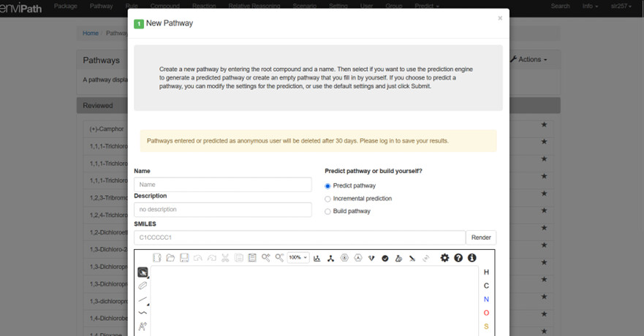Choose the Incremental prediction option
Image resolution: width=644 pixels, height=336 pixels.
pos(327,199)
